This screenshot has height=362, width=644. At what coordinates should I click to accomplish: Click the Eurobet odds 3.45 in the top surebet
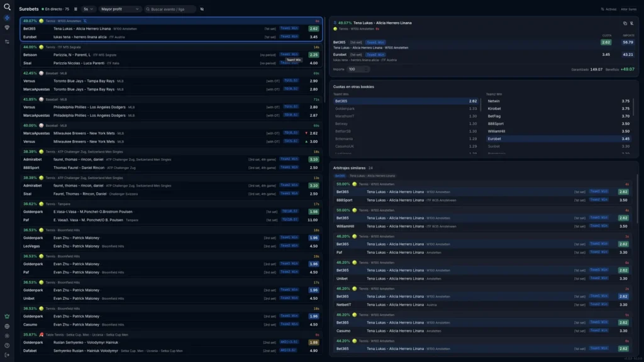[x=313, y=37]
